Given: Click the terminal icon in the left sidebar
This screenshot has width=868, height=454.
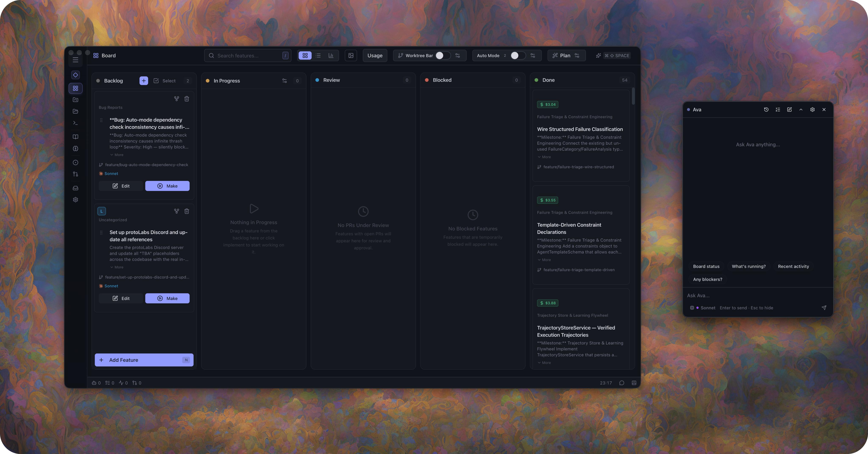Looking at the screenshot, I should tap(75, 123).
